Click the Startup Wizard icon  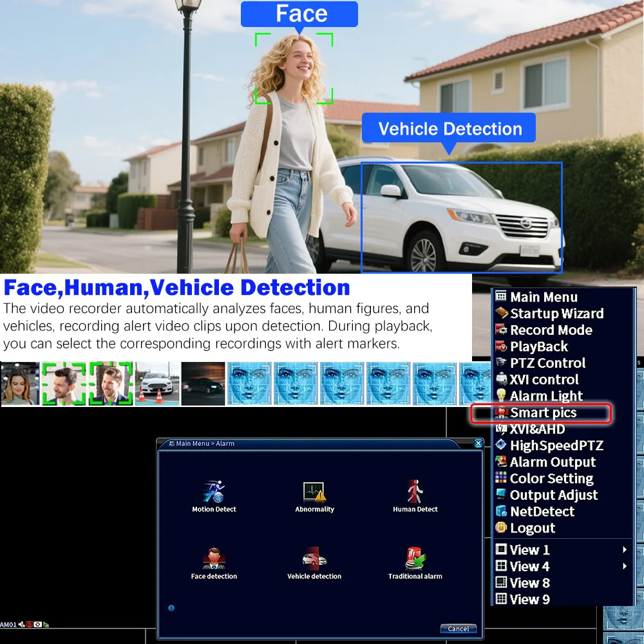tap(501, 313)
